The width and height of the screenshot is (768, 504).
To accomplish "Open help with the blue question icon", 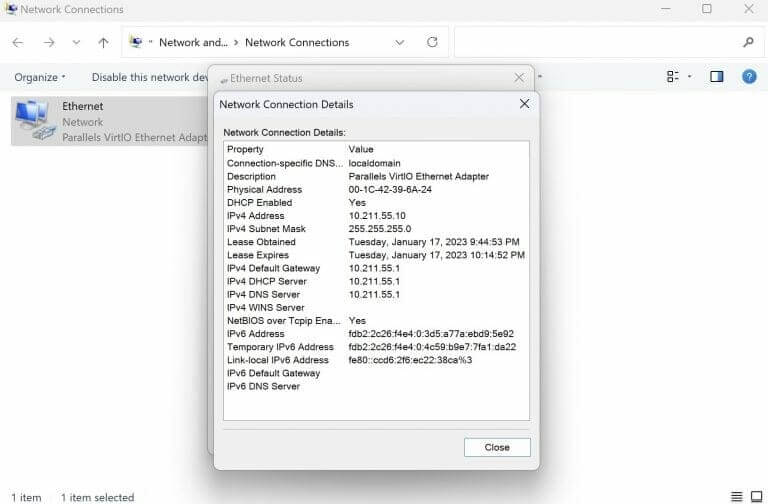I will 749,76.
